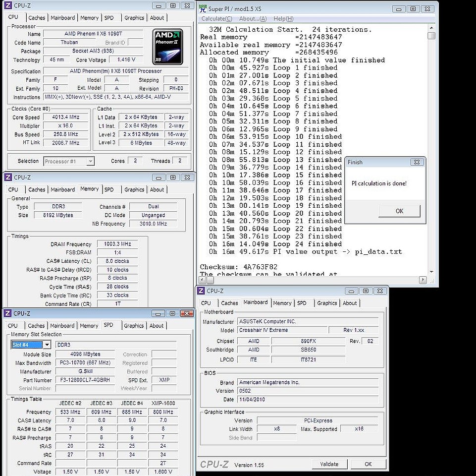Switch to Caches tab in top CPU-Z window

[x=37, y=18]
